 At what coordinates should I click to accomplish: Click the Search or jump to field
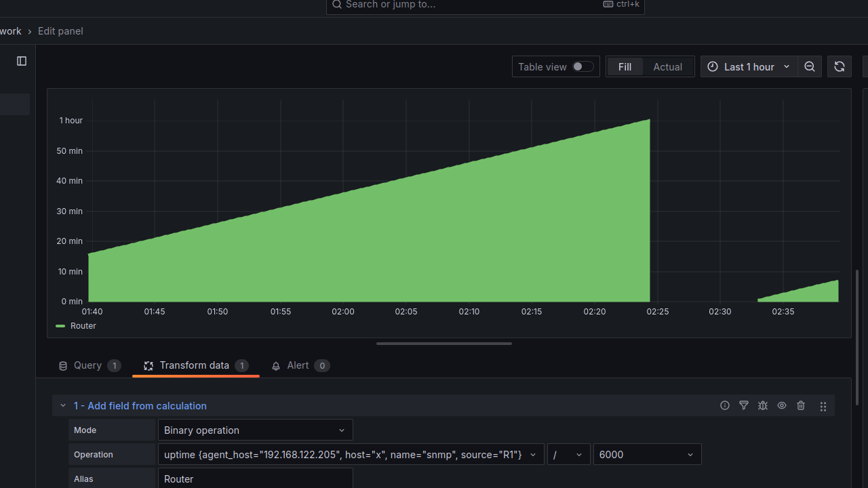[x=486, y=5]
